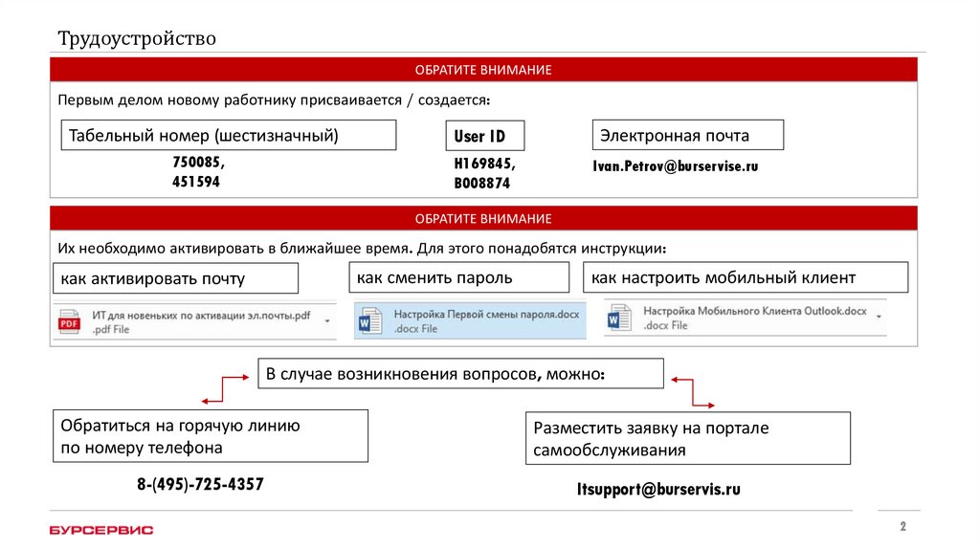Click the line Первым делом новому работнику присваивается

(274, 99)
